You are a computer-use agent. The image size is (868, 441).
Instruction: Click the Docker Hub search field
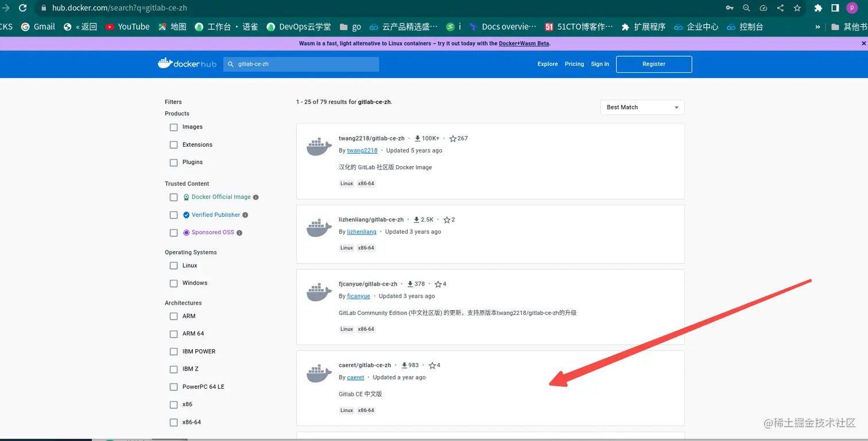[301, 64]
